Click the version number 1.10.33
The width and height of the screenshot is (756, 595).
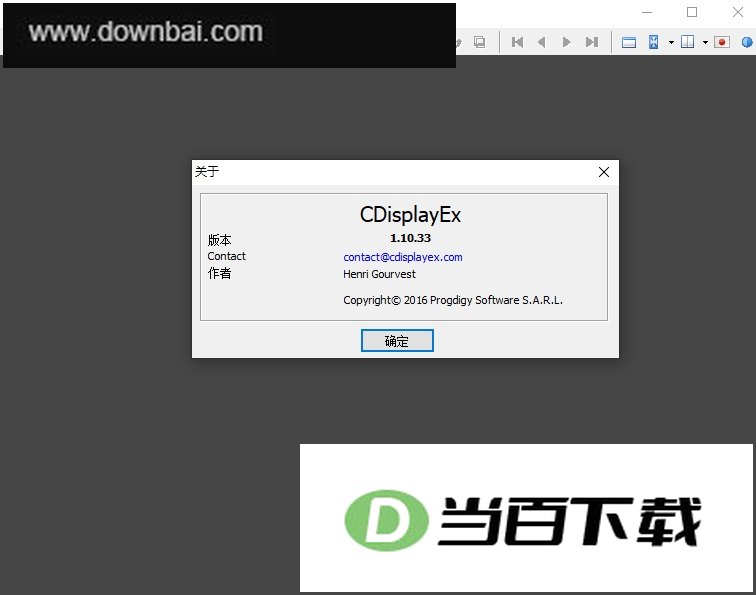coord(410,238)
